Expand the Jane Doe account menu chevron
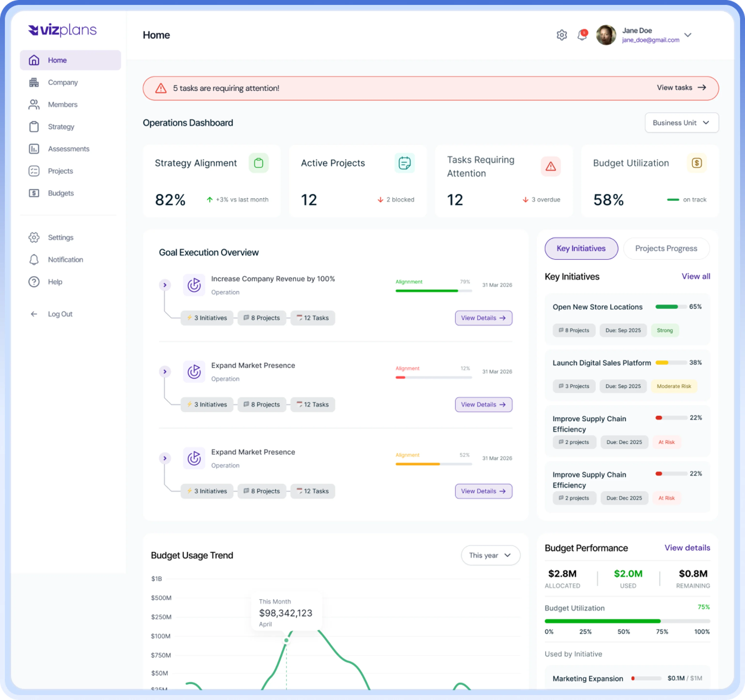This screenshot has width=745, height=700. pyautogui.click(x=688, y=35)
